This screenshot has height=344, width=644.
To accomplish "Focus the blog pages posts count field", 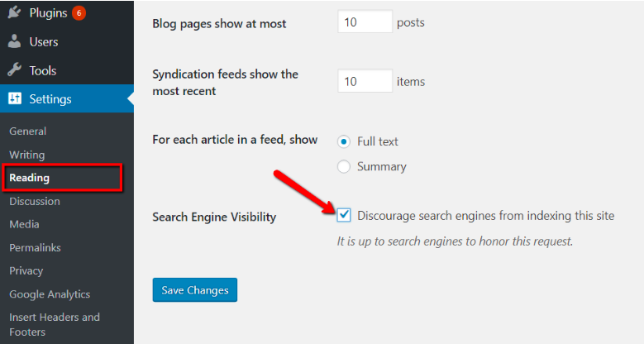I will tap(365, 21).
